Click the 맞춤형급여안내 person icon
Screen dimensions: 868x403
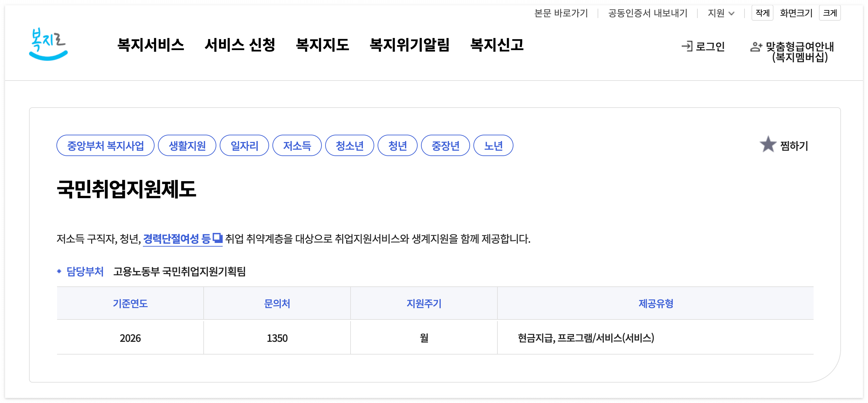756,46
